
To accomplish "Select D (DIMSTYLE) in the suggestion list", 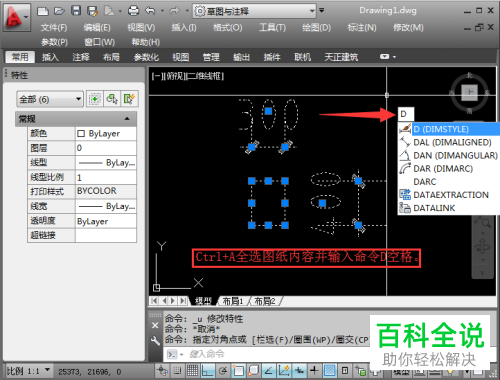I will [449, 129].
